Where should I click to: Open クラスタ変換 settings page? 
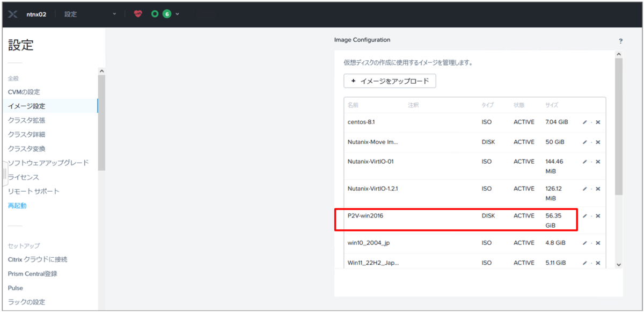(27, 149)
